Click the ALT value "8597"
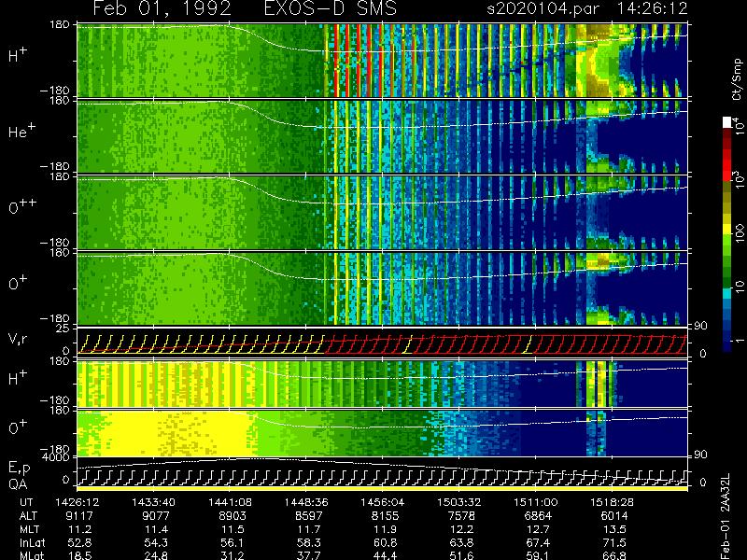The image size is (747, 560). 309,516
